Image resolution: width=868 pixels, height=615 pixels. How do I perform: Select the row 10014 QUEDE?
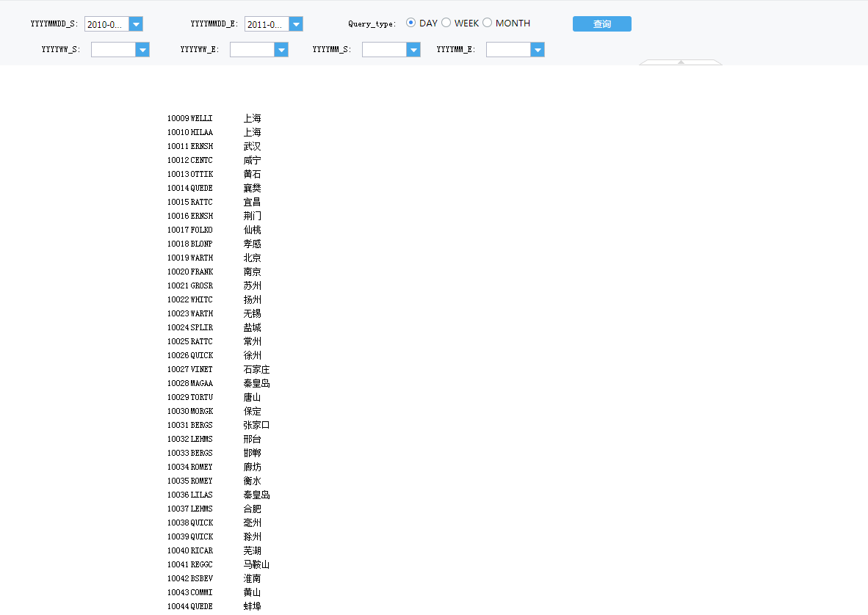pos(214,188)
